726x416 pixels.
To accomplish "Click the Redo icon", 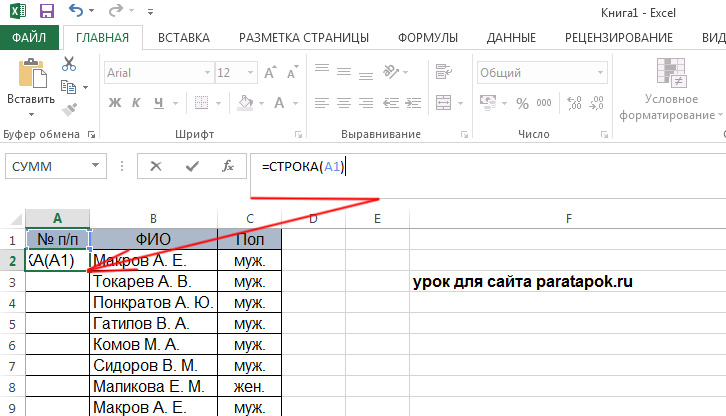I will click(116, 10).
